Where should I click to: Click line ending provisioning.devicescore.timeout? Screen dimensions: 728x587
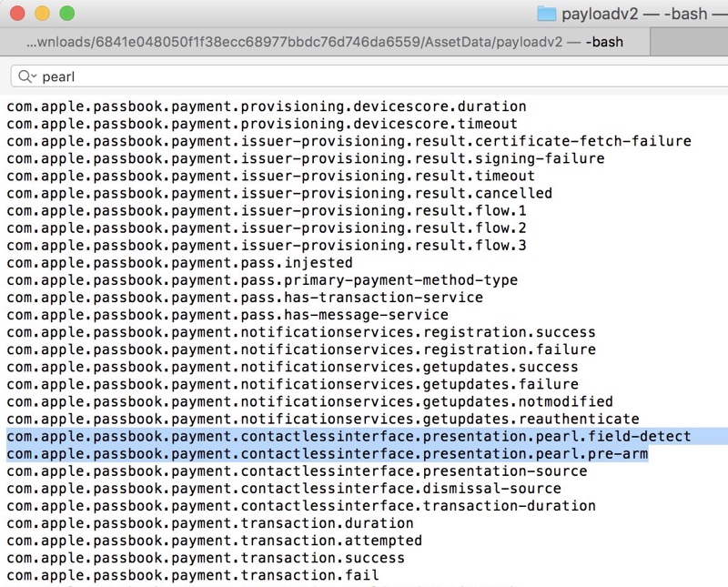(x=262, y=124)
